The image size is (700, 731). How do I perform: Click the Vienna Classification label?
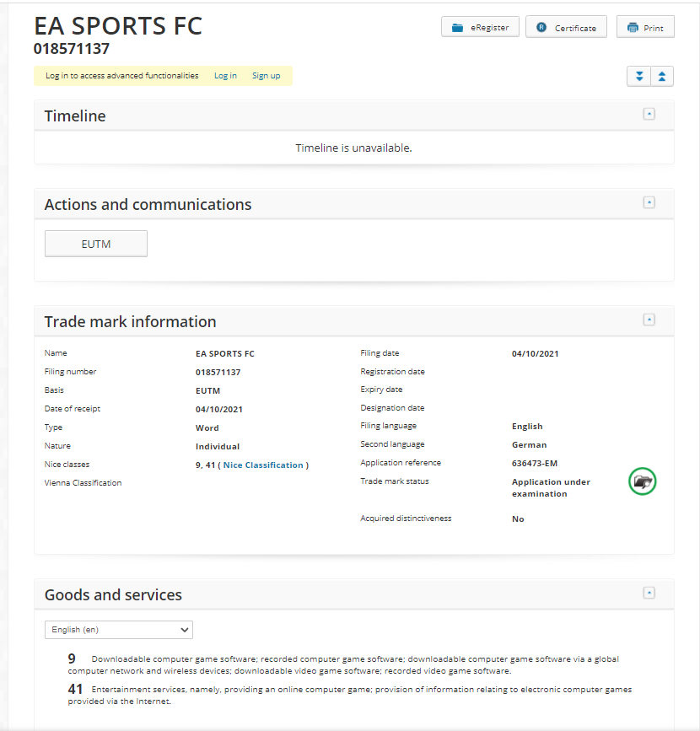click(x=83, y=483)
